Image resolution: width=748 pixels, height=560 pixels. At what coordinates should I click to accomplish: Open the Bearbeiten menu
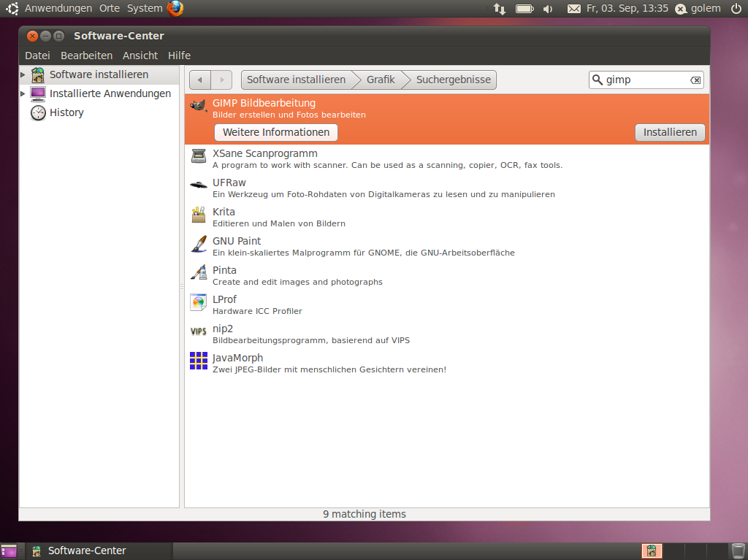tap(86, 55)
